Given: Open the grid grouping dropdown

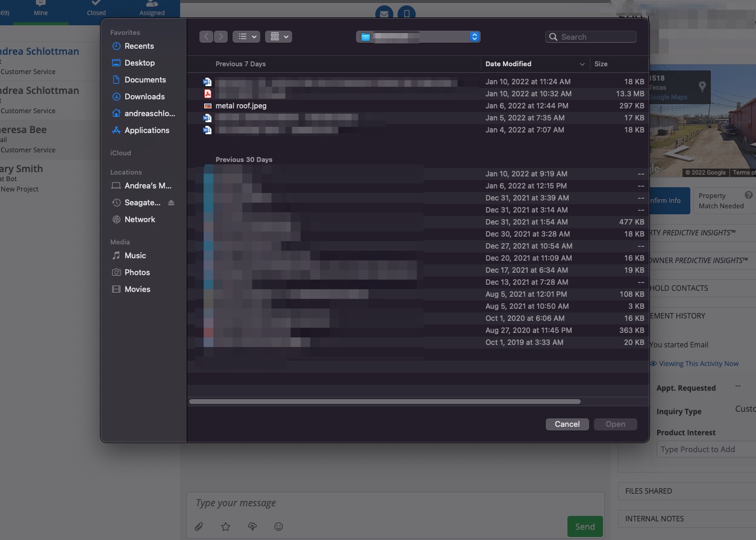Looking at the screenshot, I should click(278, 37).
